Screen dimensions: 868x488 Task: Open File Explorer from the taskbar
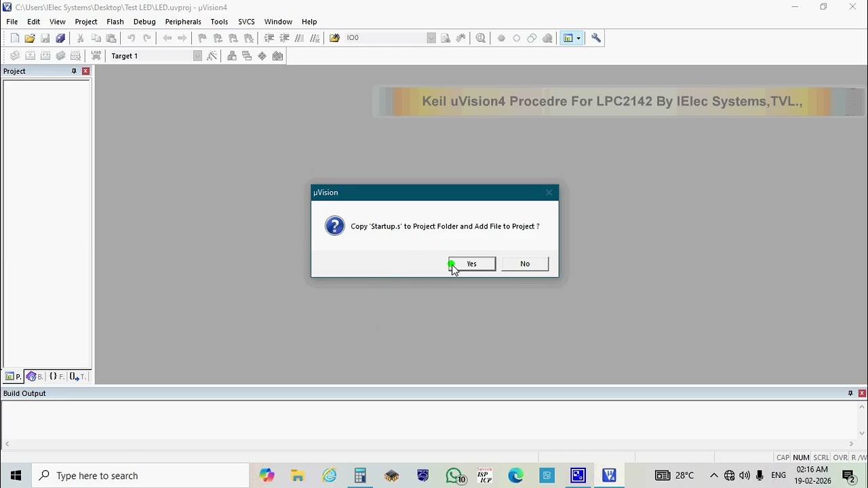coord(298,476)
